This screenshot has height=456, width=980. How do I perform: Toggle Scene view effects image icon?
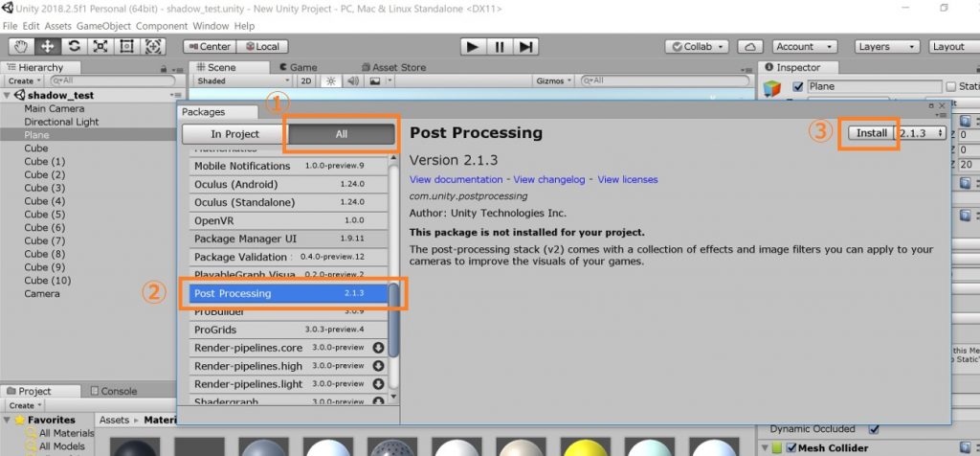click(374, 80)
